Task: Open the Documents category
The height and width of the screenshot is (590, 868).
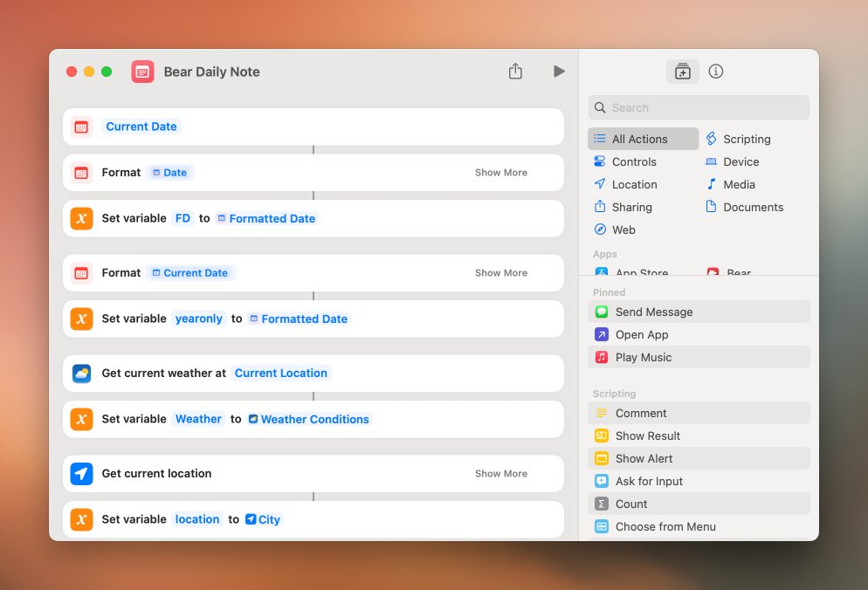Action: 745,207
